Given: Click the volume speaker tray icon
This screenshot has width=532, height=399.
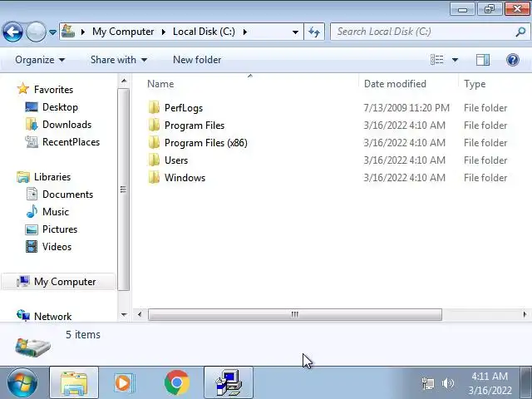Looking at the screenshot, I should click(448, 383).
